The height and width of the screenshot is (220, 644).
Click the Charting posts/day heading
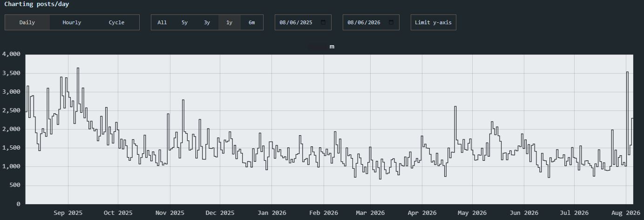coord(37,4)
